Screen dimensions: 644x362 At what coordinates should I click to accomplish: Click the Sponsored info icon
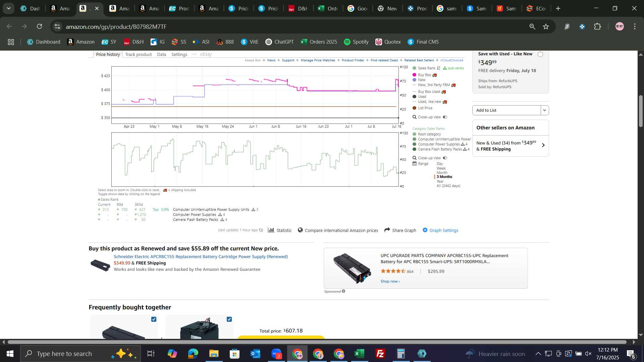tap(343, 291)
